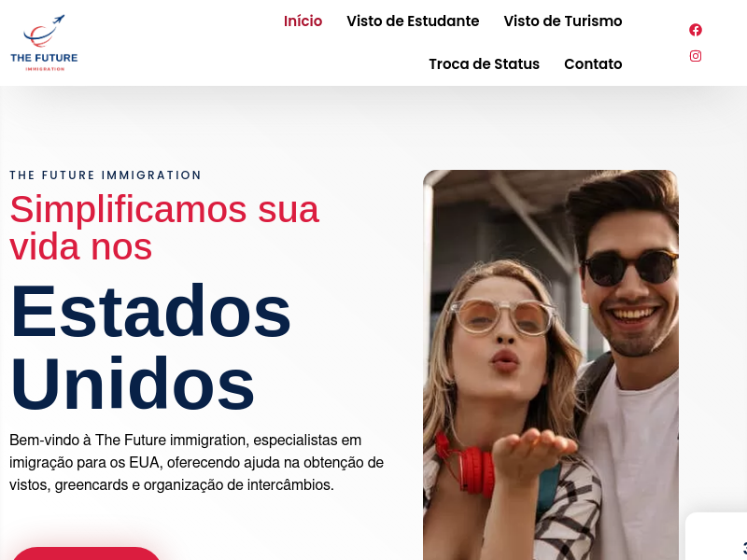Click the IMMIGRATION text under the logo
This screenshot has width=747, height=560.
(x=45, y=69)
